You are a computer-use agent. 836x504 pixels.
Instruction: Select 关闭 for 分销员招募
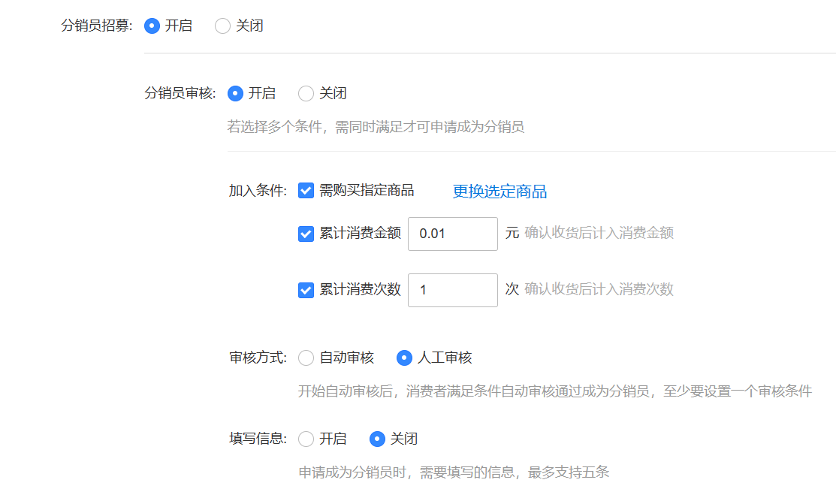pyautogui.click(x=222, y=26)
